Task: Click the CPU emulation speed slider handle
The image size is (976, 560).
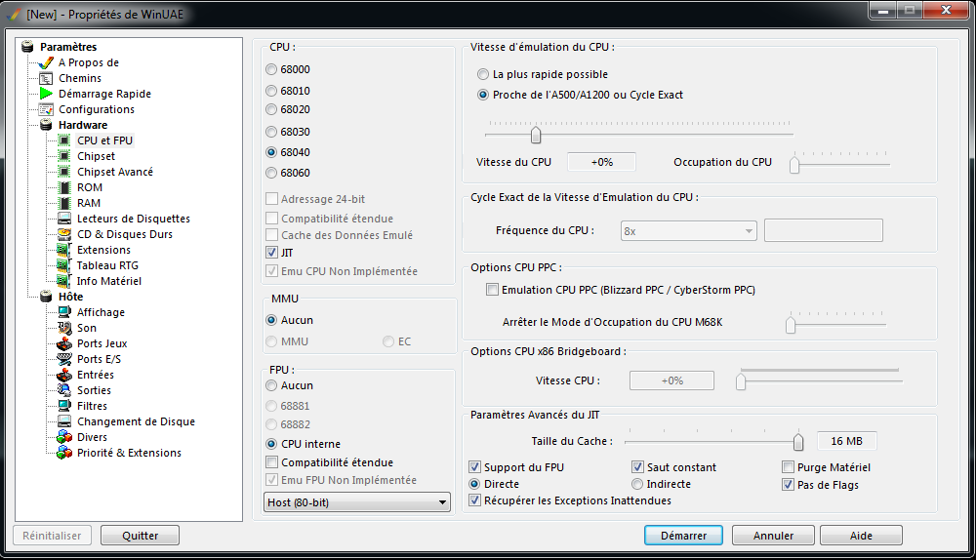Action: click(x=536, y=135)
